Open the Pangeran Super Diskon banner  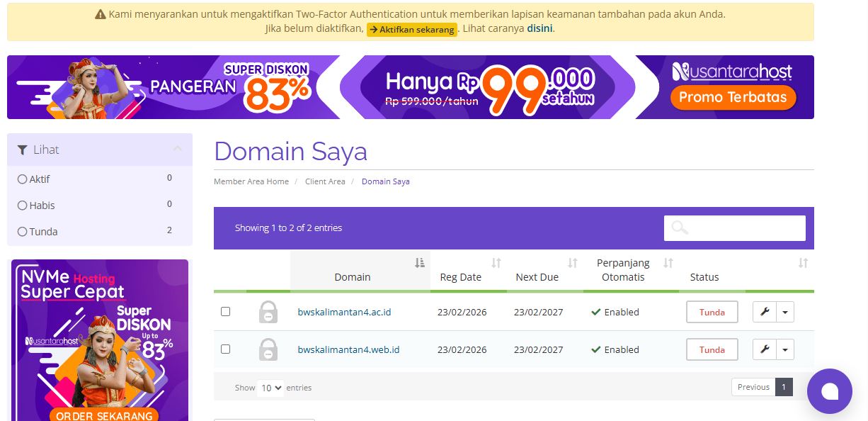point(411,87)
